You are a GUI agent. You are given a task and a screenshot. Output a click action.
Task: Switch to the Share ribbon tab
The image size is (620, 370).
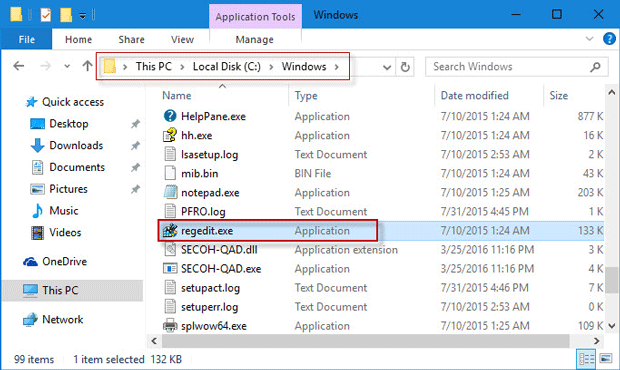click(x=131, y=40)
